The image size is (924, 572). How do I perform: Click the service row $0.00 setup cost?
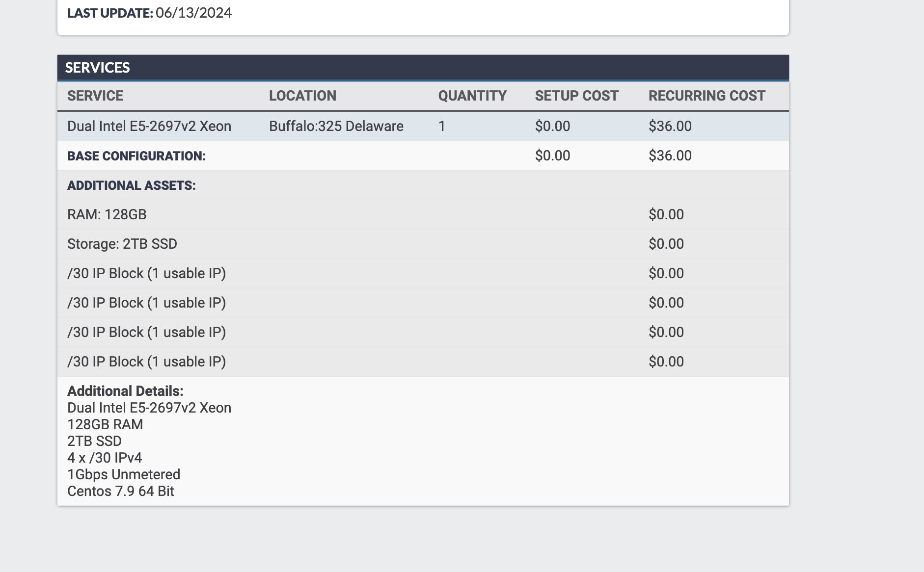point(552,126)
